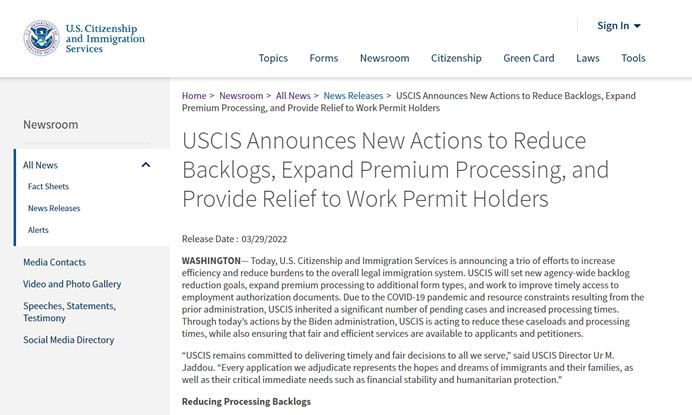Open the Laws navigation item

tap(588, 58)
